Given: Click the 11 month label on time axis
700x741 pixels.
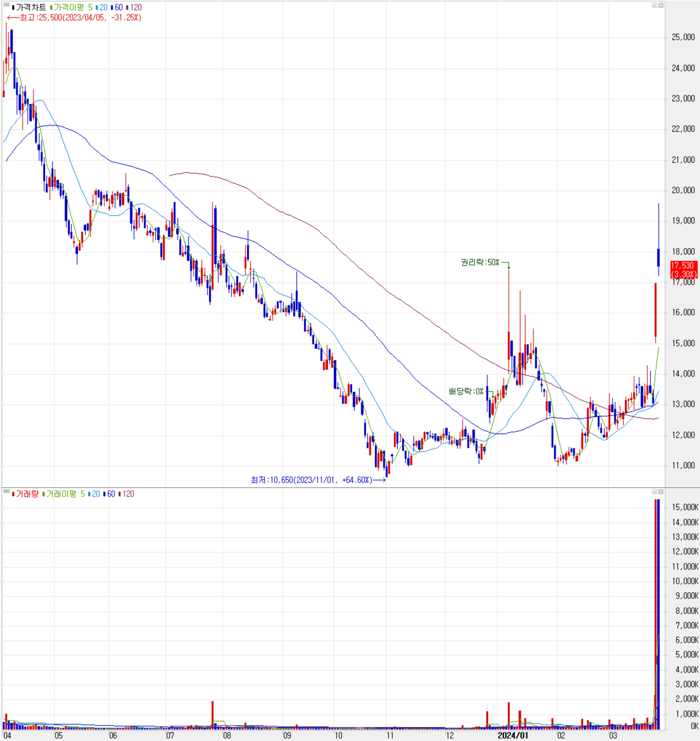Looking at the screenshot, I should click(x=390, y=736).
